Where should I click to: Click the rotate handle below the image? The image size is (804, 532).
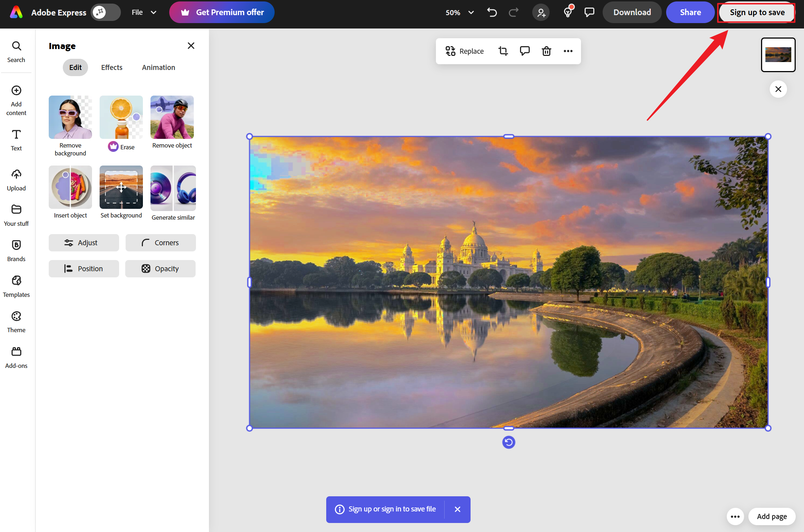coord(508,442)
